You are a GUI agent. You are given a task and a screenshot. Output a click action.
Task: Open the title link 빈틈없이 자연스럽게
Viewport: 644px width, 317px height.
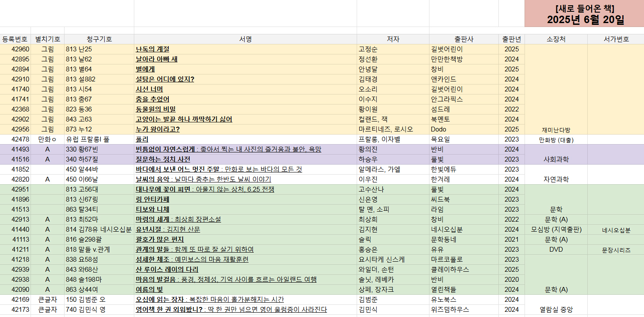(165, 149)
